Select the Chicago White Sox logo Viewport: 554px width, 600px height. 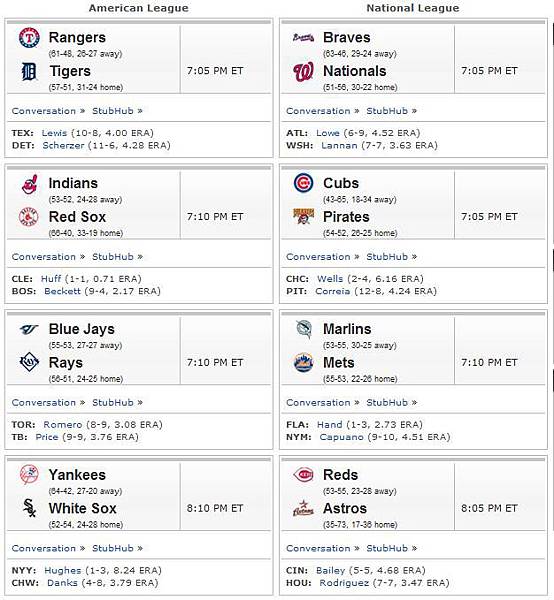[29, 508]
